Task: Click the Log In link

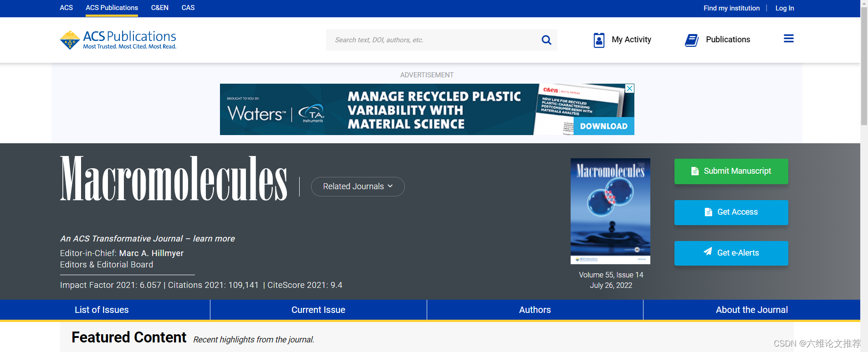Action: pos(785,8)
